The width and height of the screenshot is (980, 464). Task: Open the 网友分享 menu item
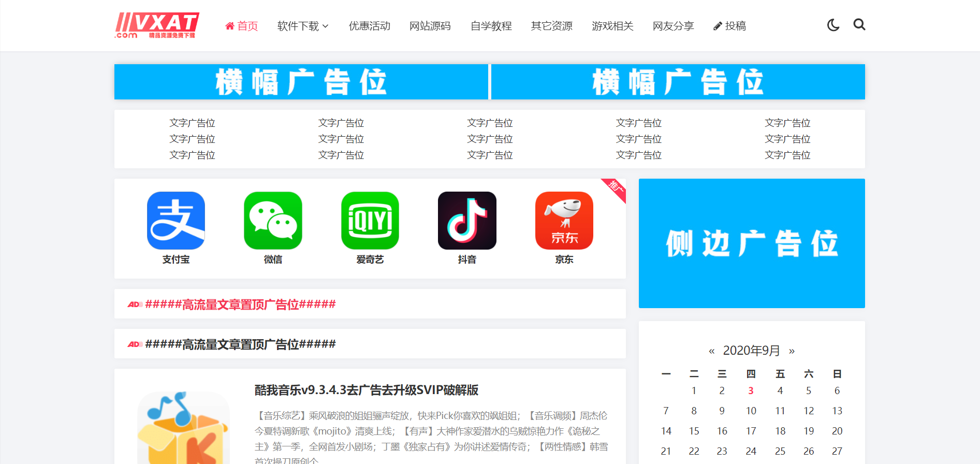[x=674, y=26]
